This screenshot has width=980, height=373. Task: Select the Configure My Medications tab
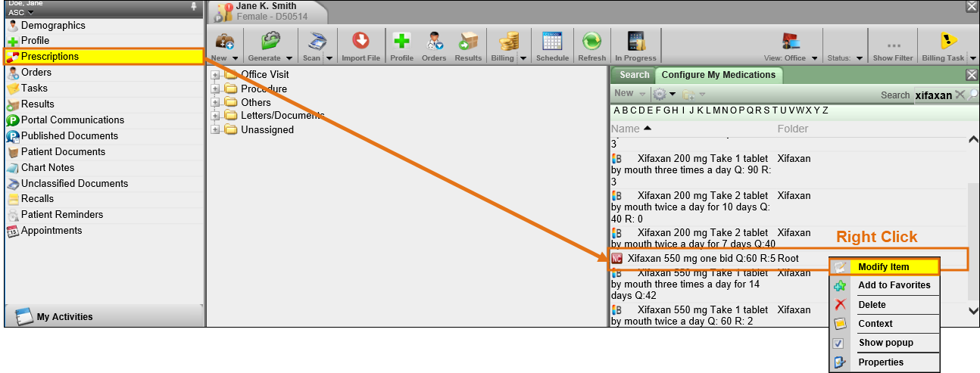click(719, 75)
